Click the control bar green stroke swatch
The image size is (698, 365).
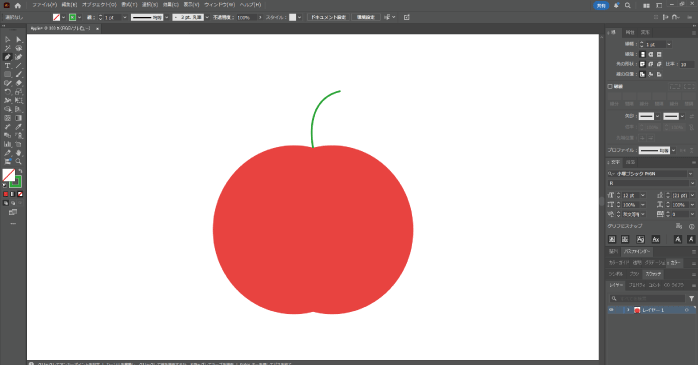pyautogui.click(x=73, y=17)
